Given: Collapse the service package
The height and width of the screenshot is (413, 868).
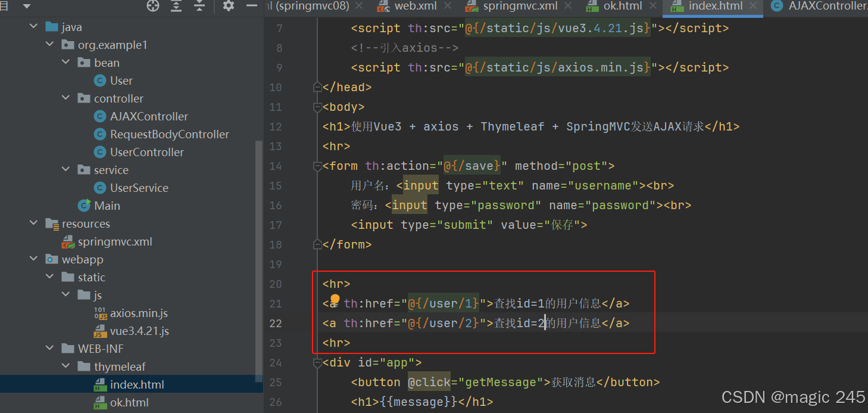Looking at the screenshot, I should click(65, 170).
